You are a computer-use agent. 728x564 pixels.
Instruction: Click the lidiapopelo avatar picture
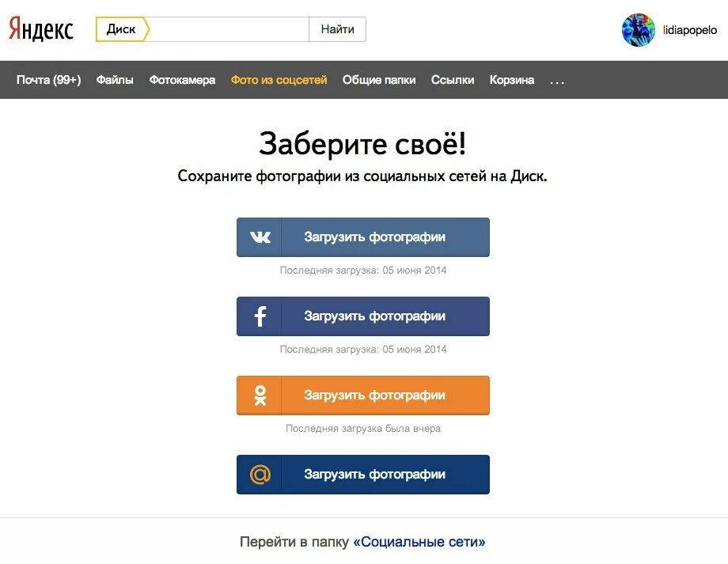pos(639,30)
